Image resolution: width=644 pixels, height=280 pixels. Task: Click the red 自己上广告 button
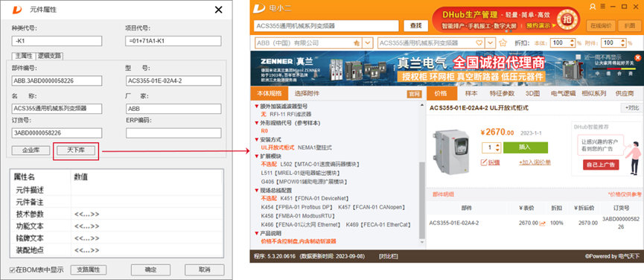[601, 165]
